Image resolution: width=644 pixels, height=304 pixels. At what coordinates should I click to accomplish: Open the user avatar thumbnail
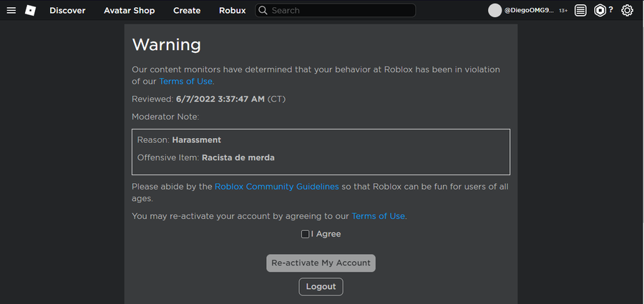point(495,11)
